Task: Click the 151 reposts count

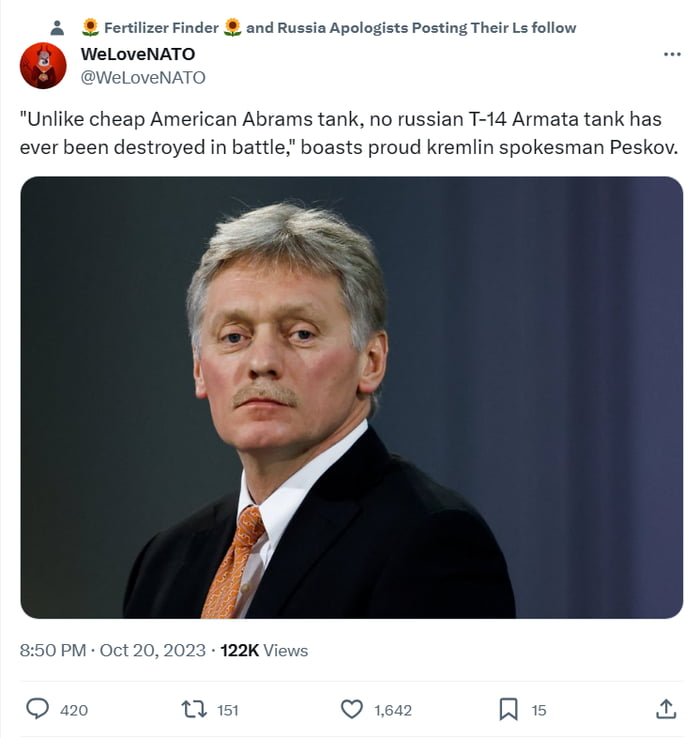Action: pos(228,710)
